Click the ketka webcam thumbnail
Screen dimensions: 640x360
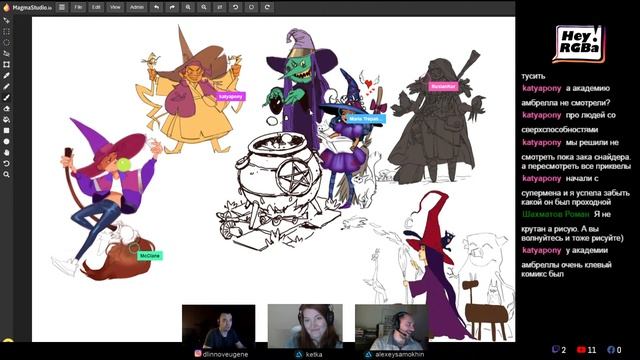click(305, 327)
